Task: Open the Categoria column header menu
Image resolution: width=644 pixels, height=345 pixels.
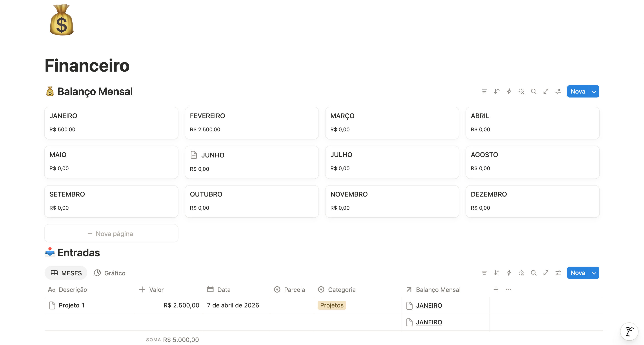Action: point(337,289)
